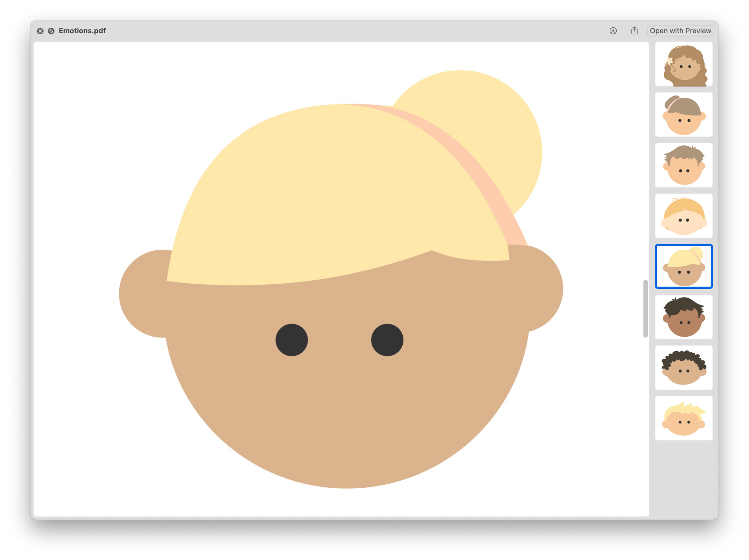Select the dark-skinned face with black hair thumbnail

click(x=683, y=317)
